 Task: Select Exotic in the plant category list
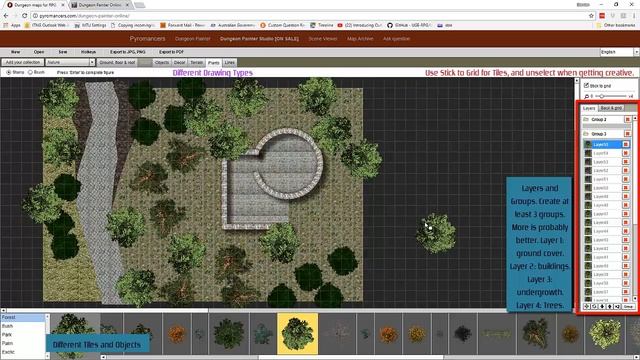point(22,352)
